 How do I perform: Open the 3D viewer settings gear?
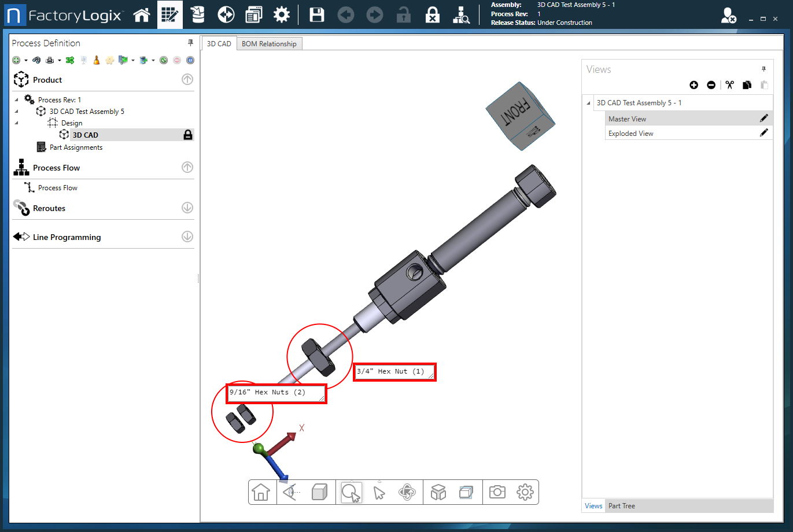click(525, 492)
